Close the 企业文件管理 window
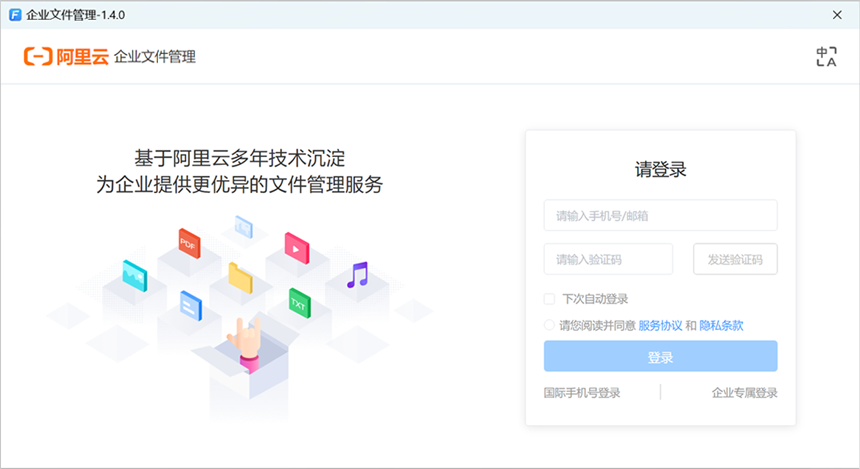The image size is (860, 469). pos(837,15)
